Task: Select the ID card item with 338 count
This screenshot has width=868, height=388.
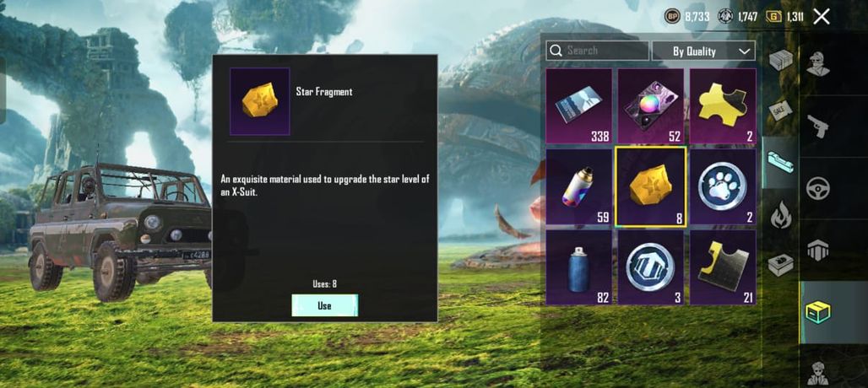Action: [579, 106]
